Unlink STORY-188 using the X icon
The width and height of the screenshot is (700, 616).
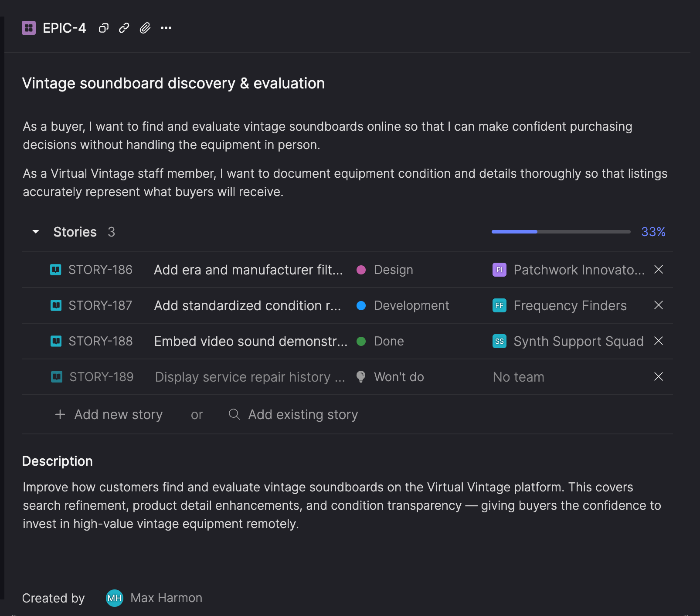(x=658, y=341)
